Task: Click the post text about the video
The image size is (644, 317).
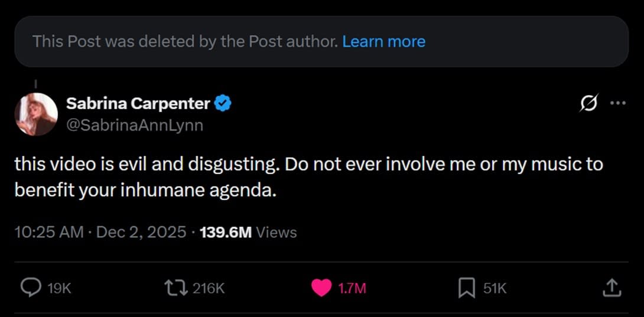Action: (x=307, y=177)
